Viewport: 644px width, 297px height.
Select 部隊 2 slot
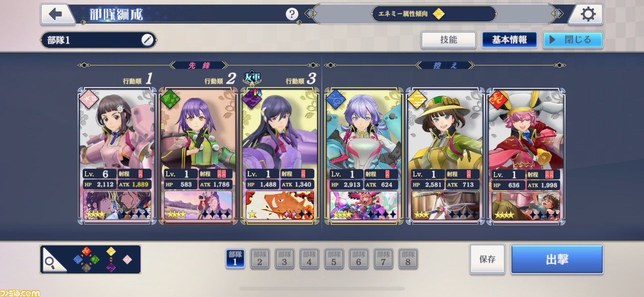tap(260, 258)
